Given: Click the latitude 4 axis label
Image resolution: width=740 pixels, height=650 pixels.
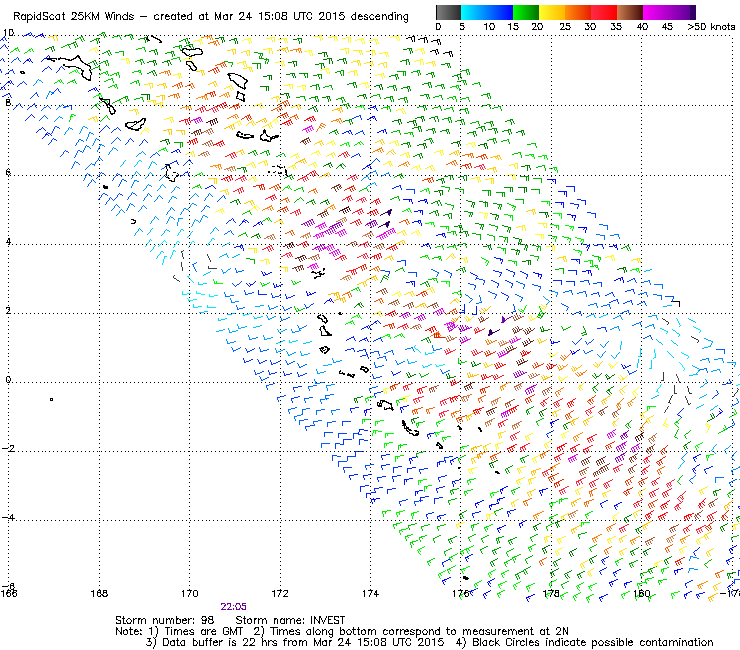Looking at the screenshot, I should coord(8,242).
